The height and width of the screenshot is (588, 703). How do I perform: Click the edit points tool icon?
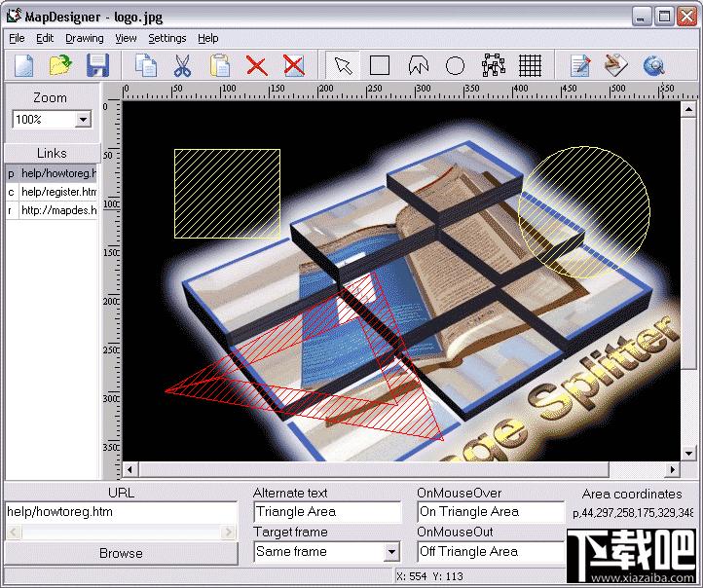pyautogui.click(x=494, y=65)
